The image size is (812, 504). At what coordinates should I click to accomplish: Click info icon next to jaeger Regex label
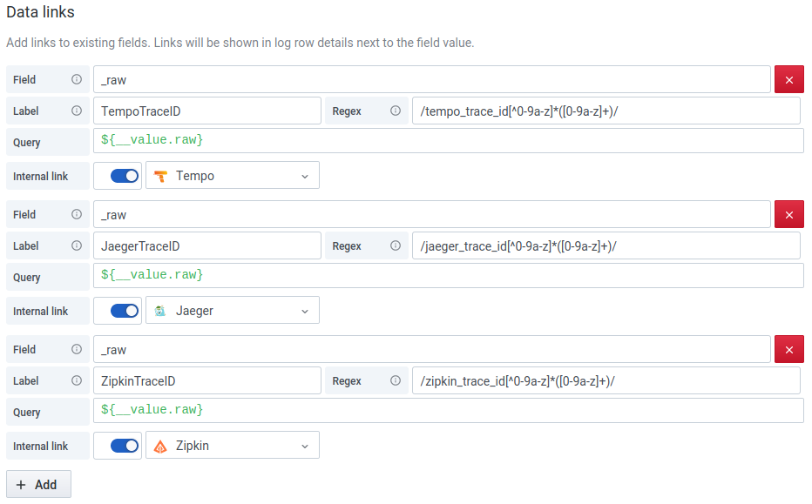coord(396,245)
